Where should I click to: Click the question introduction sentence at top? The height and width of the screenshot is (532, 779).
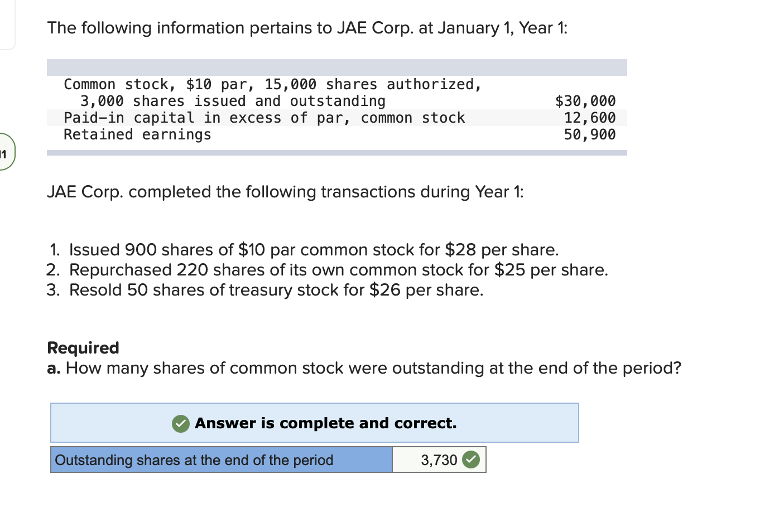(307, 28)
